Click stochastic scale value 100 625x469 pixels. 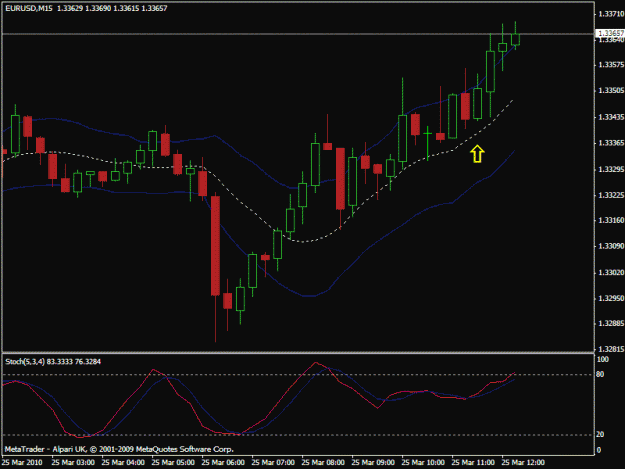[x=603, y=359]
